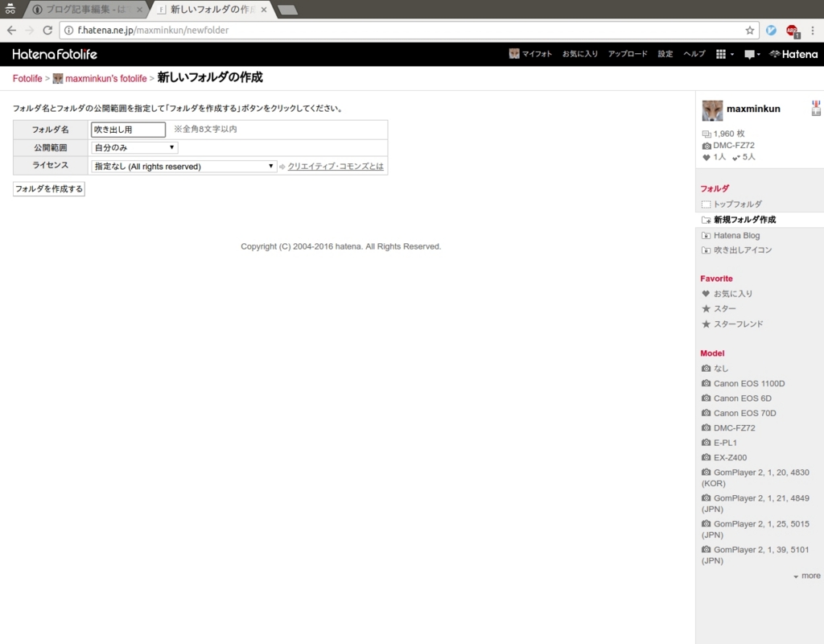The width and height of the screenshot is (824, 644).
Task: Open the 公開範囲 dropdown
Action: point(134,148)
